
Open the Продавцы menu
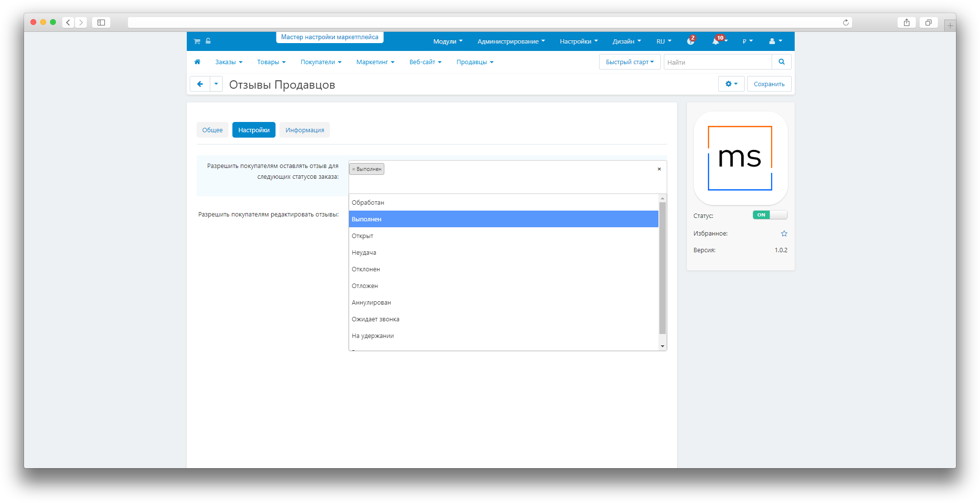click(x=475, y=62)
